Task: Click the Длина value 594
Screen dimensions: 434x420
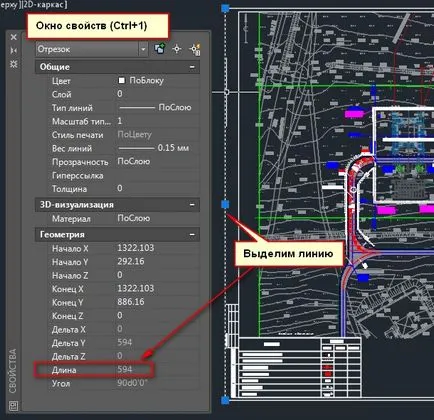Action: pyautogui.click(x=125, y=369)
